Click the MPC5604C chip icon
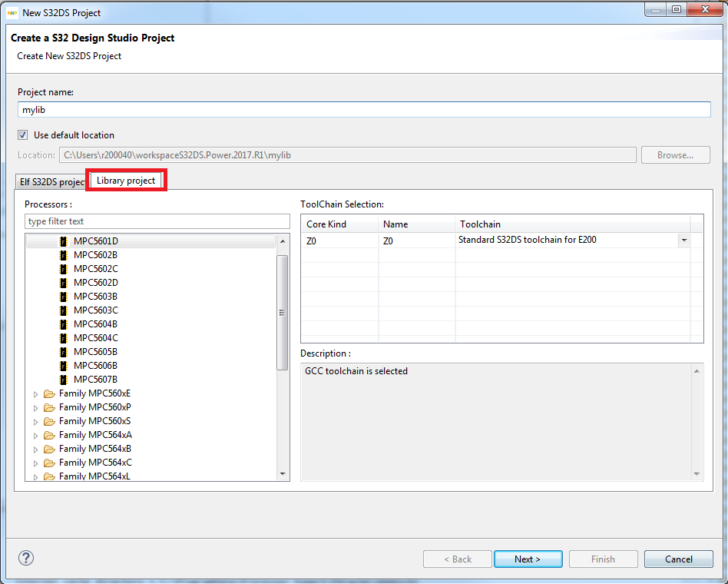728x584 pixels. point(64,338)
